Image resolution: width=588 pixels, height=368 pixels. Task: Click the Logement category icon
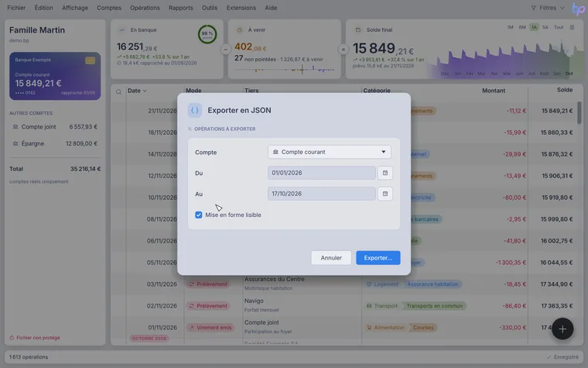(x=369, y=284)
